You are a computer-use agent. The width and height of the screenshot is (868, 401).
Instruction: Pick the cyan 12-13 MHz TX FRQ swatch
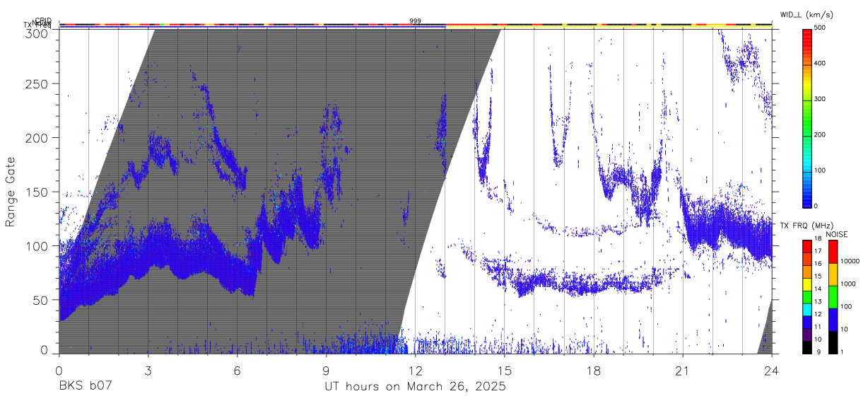click(806, 310)
